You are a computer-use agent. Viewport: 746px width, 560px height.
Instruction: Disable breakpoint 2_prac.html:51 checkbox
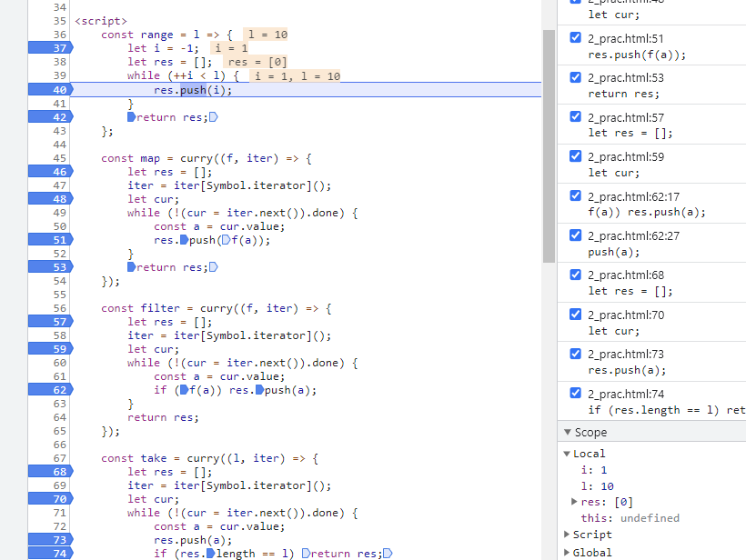(575, 37)
